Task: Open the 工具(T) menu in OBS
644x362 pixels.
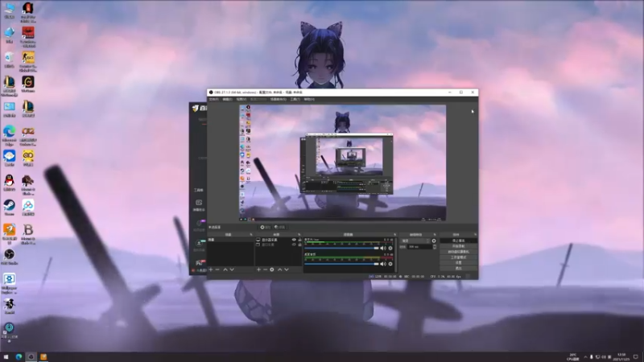Action: coord(295,99)
